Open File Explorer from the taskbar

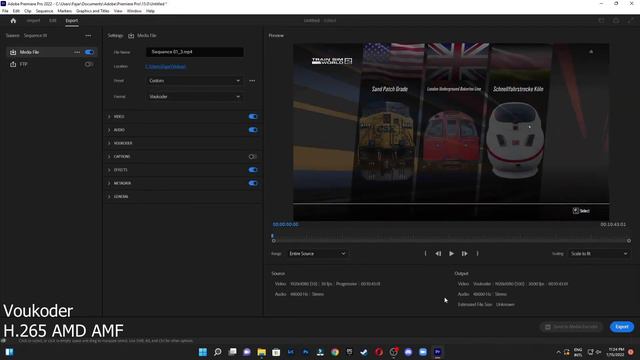[x=262, y=352]
